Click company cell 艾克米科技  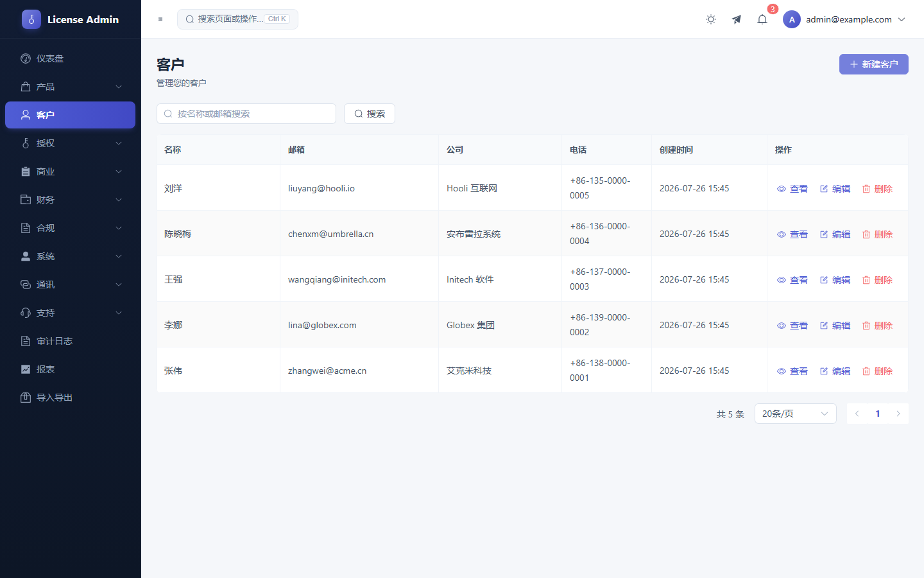[x=469, y=371]
